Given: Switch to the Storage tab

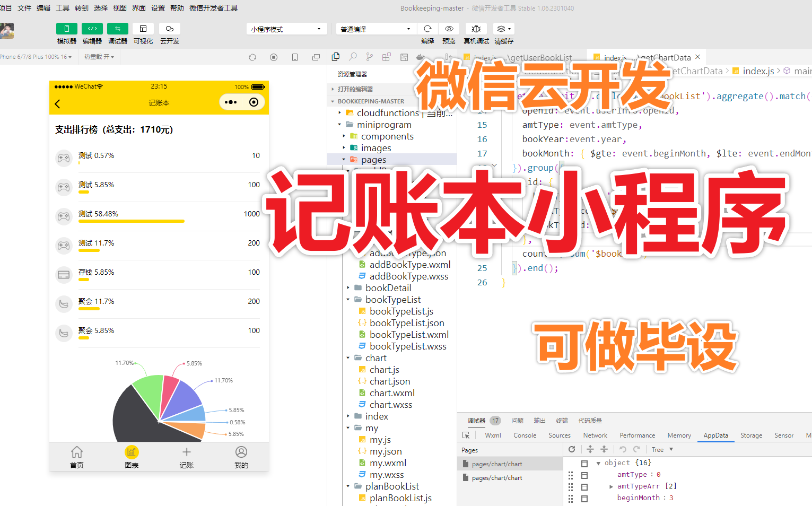Looking at the screenshot, I should click(751, 435).
